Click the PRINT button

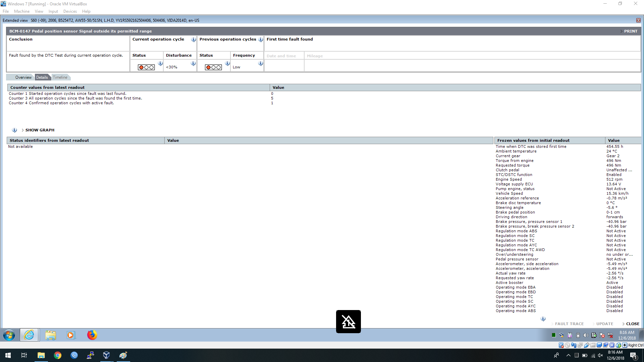[630, 31]
